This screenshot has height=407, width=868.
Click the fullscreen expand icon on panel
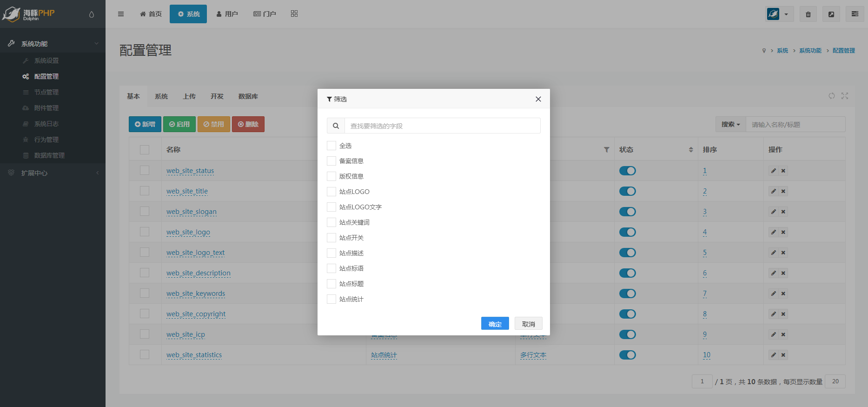coord(845,96)
